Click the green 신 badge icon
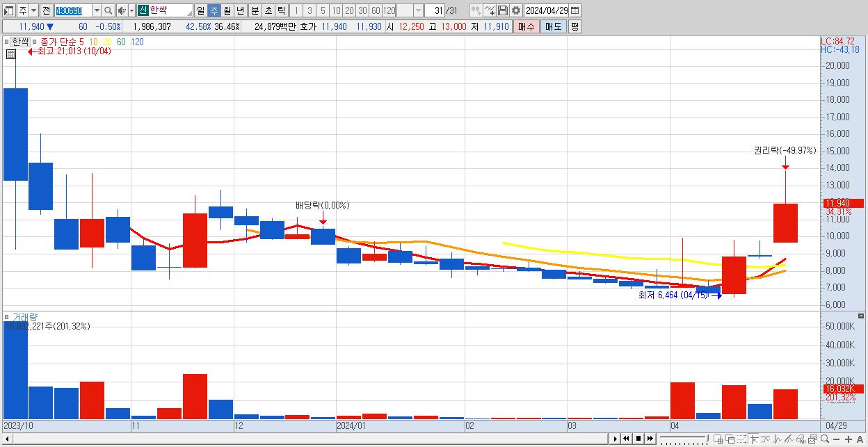 click(x=143, y=10)
